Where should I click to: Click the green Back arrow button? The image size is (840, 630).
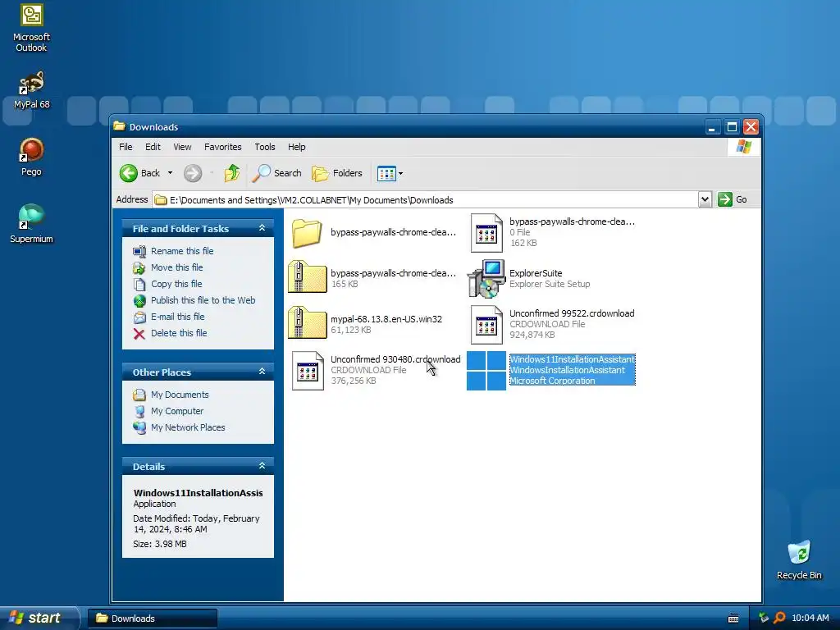[x=129, y=173]
